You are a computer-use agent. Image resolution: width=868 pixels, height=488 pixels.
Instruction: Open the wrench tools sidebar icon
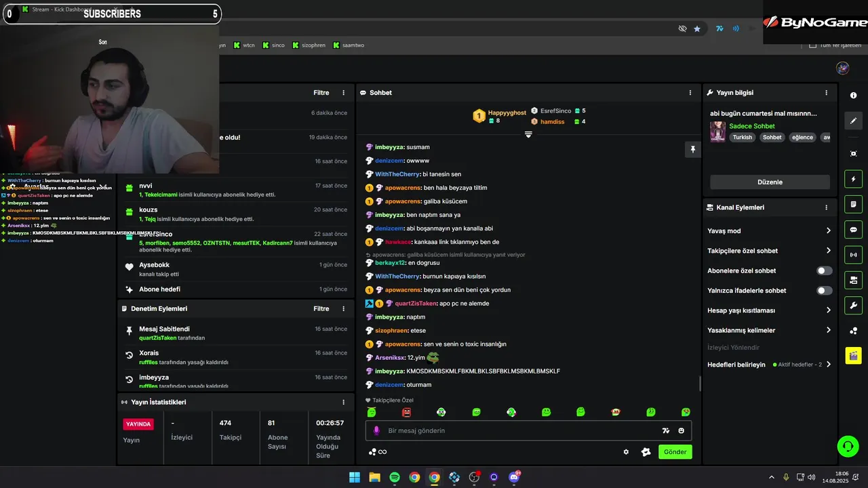click(x=853, y=305)
